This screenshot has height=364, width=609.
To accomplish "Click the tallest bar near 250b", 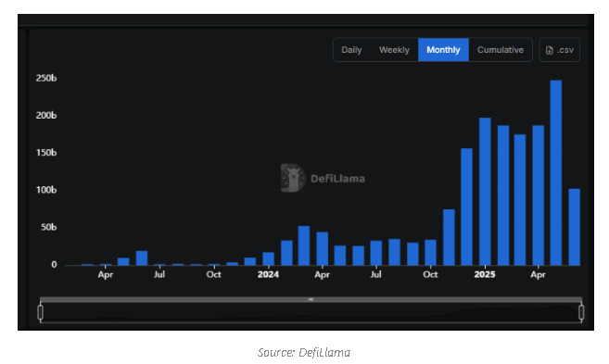I will (556, 172).
